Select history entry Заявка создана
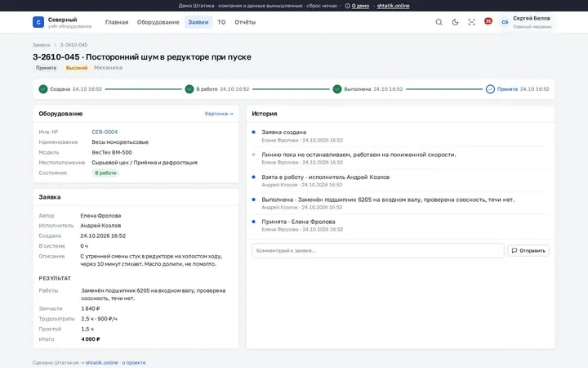This screenshot has height=368, width=588. (x=284, y=132)
